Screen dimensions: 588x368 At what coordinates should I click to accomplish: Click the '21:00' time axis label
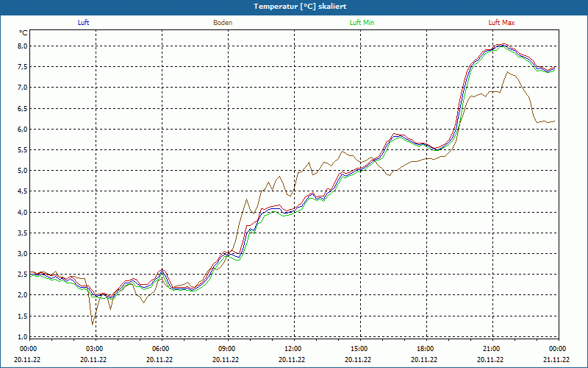click(x=491, y=349)
